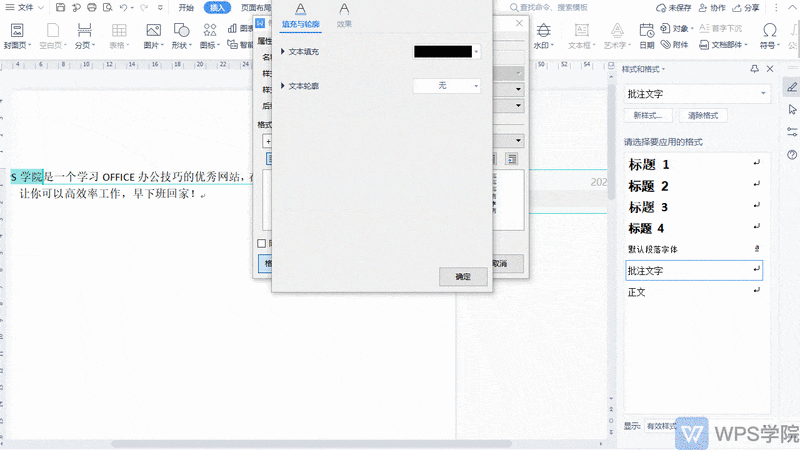Screen dimensions: 800x450
Task: Open the 开始 ribbon tab
Action: tap(186, 7)
